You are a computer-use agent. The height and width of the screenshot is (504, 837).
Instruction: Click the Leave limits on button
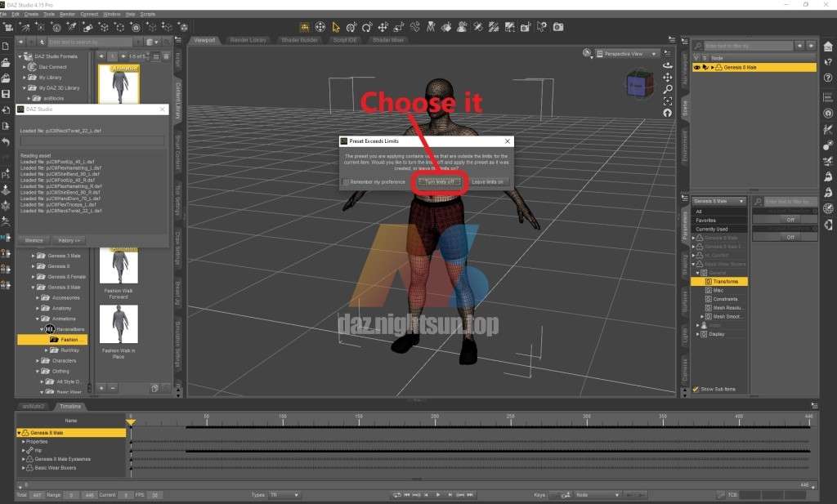tap(488, 181)
